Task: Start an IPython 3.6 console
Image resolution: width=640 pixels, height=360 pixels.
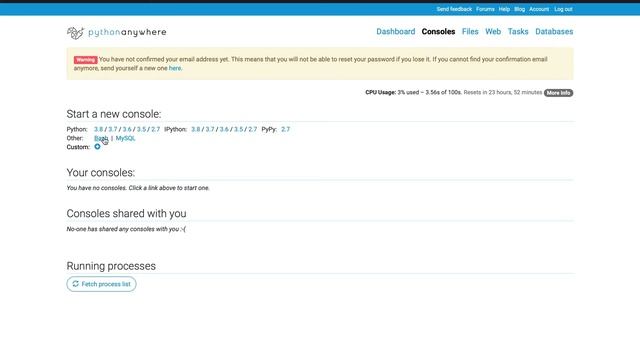Action: pyautogui.click(x=224, y=129)
